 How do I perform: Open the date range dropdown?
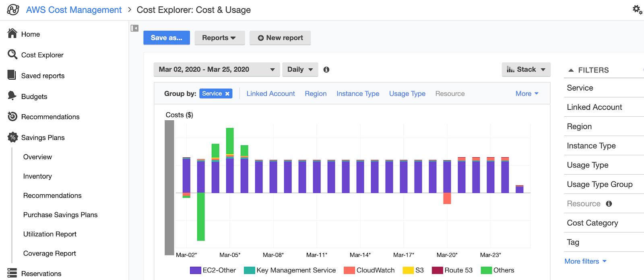point(217,70)
